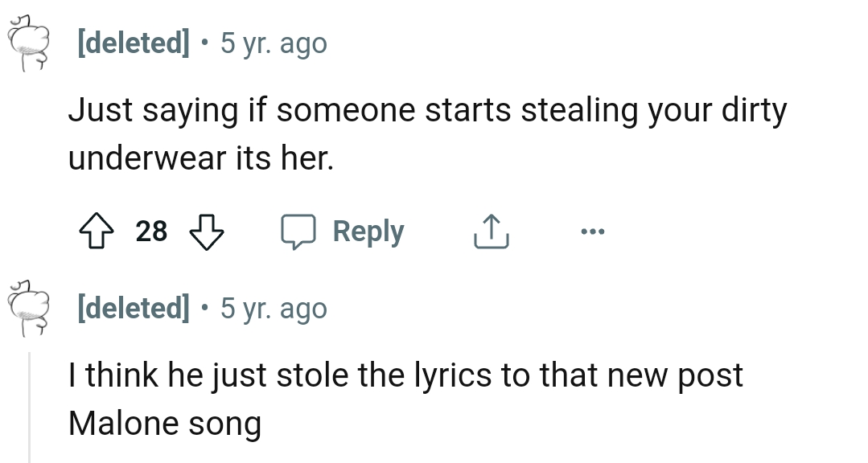Open the [deleted] username of the top comment
The width and height of the screenshot is (868, 463).
point(132,43)
